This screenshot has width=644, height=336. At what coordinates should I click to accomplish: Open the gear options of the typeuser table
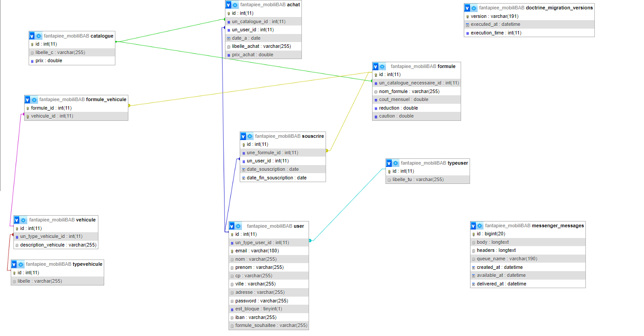tap(396, 163)
